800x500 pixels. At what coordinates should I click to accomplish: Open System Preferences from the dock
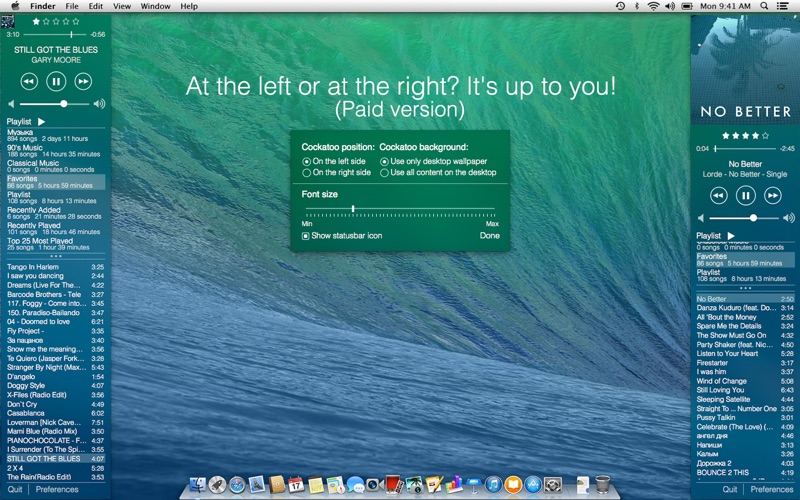553,484
